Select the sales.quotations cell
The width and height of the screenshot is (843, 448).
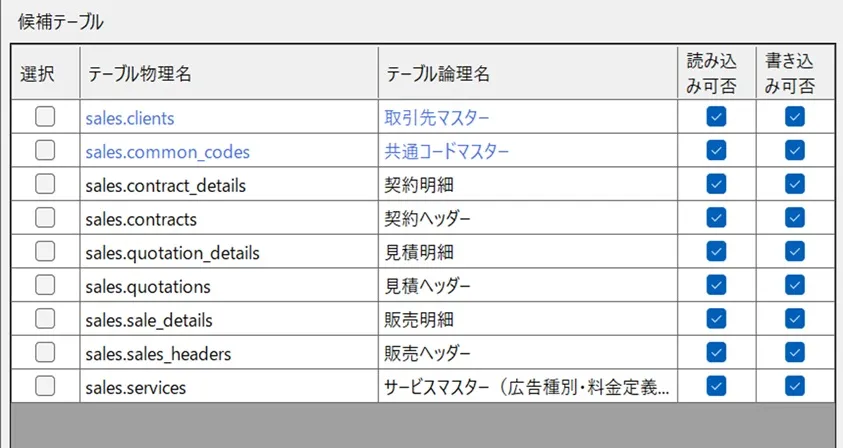pos(229,285)
